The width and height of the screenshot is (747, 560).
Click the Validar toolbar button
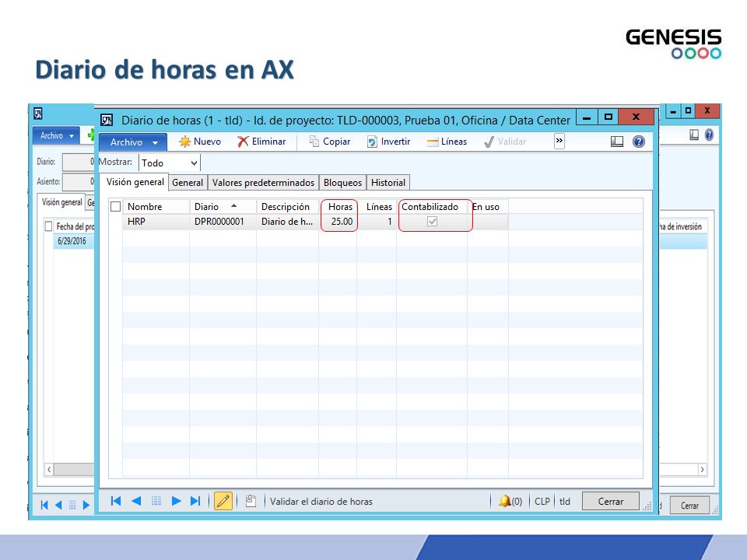(x=505, y=142)
